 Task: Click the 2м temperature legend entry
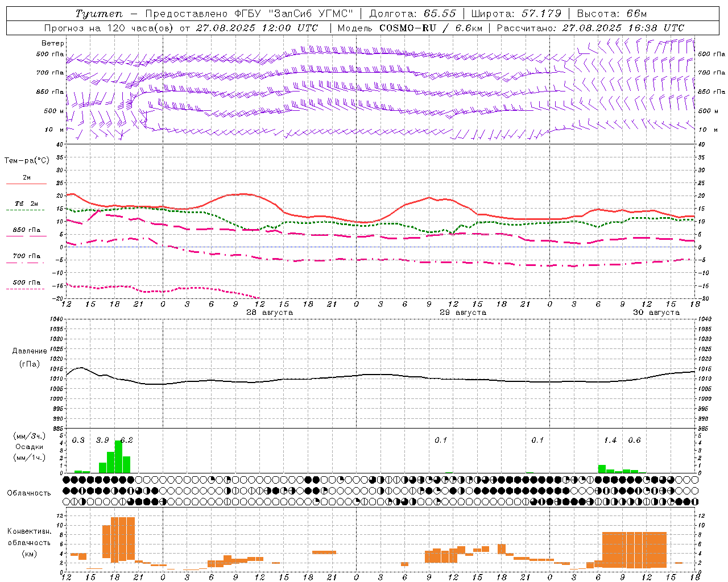coord(27,177)
